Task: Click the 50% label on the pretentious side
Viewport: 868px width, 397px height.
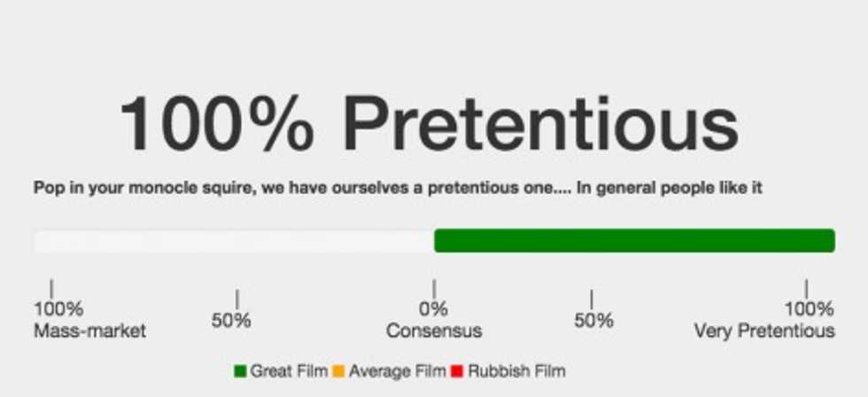Action: (593, 321)
